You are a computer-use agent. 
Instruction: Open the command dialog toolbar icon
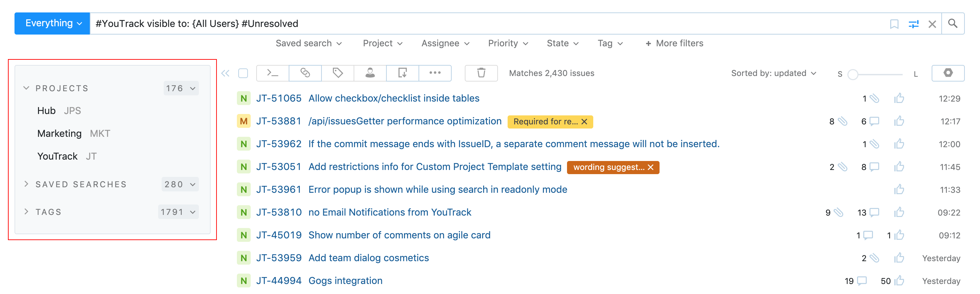pyautogui.click(x=272, y=73)
